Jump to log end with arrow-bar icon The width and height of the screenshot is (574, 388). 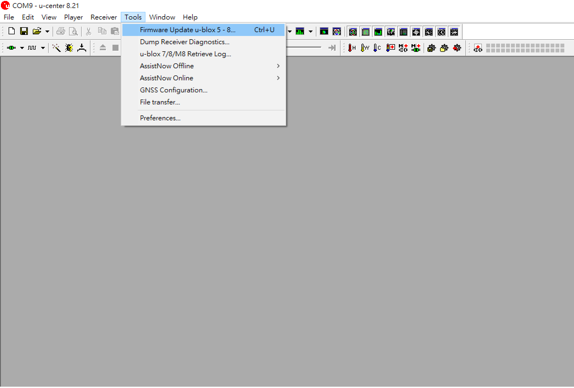[x=332, y=48]
